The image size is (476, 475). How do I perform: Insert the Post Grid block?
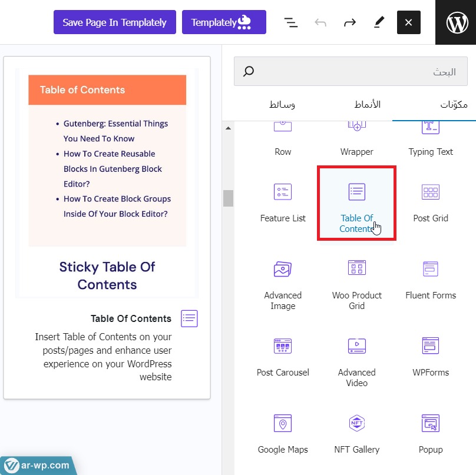pyautogui.click(x=431, y=202)
